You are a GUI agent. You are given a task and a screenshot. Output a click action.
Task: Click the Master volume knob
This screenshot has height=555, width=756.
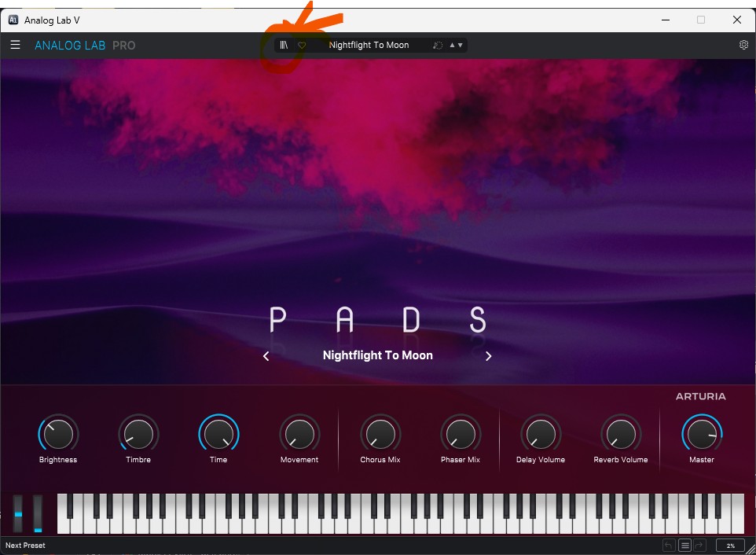pyautogui.click(x=702, y=433)
